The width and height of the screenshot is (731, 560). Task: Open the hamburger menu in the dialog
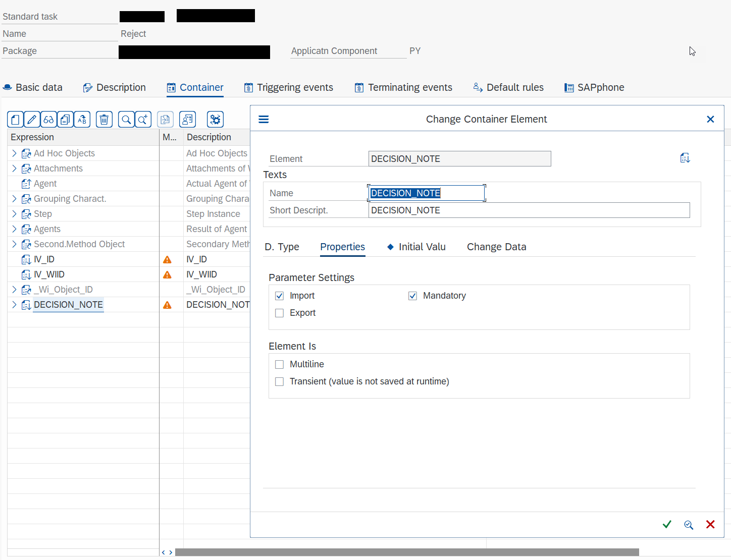pos(264,119)
